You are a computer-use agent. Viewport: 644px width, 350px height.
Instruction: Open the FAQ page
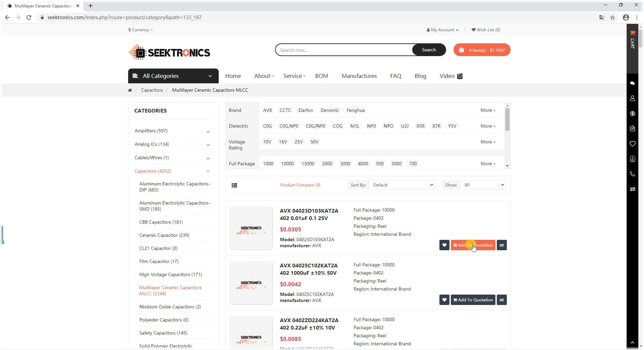(x=395, y=76)
